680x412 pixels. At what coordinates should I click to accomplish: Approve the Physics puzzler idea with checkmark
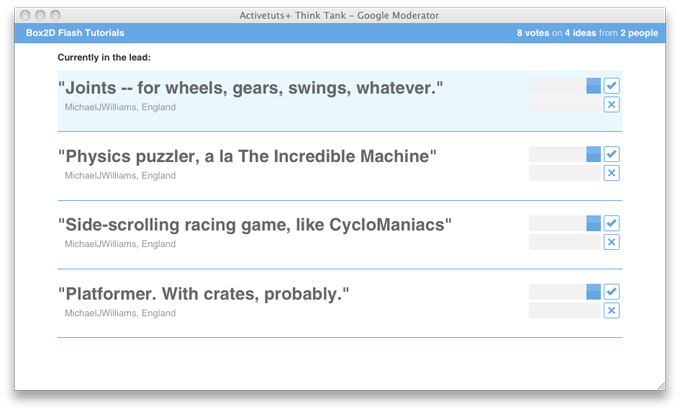tap(612, 154)
